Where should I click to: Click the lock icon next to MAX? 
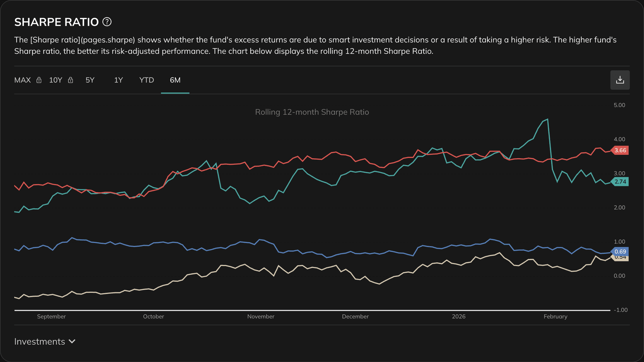(39, 80)
